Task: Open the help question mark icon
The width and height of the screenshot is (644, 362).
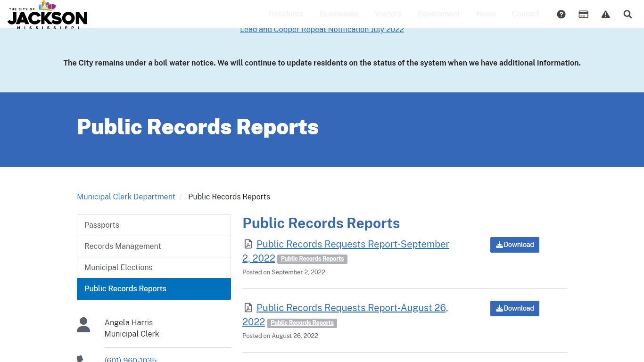Action: (x=561, y=14)
